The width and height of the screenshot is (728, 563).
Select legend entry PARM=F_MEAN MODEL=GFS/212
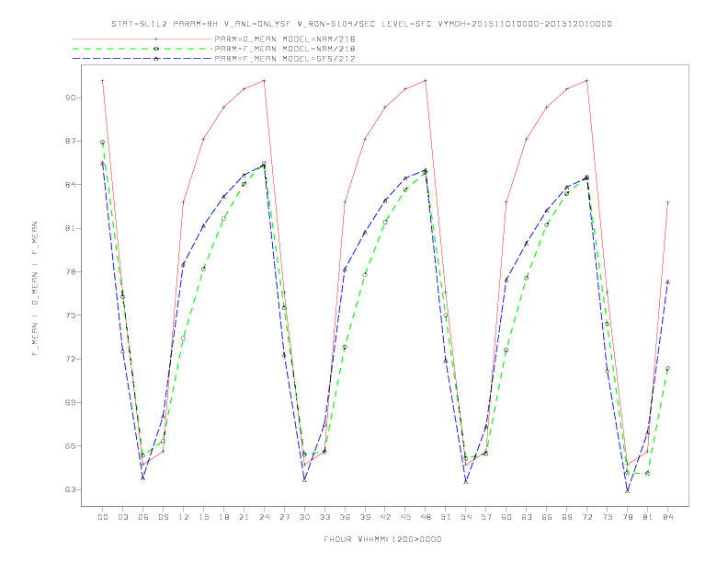tap(285, 59)
